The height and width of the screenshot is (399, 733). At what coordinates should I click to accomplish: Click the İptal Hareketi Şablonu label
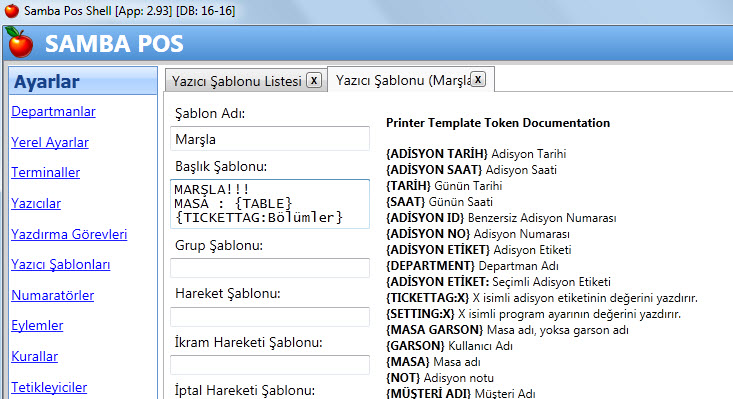point(245,391)
